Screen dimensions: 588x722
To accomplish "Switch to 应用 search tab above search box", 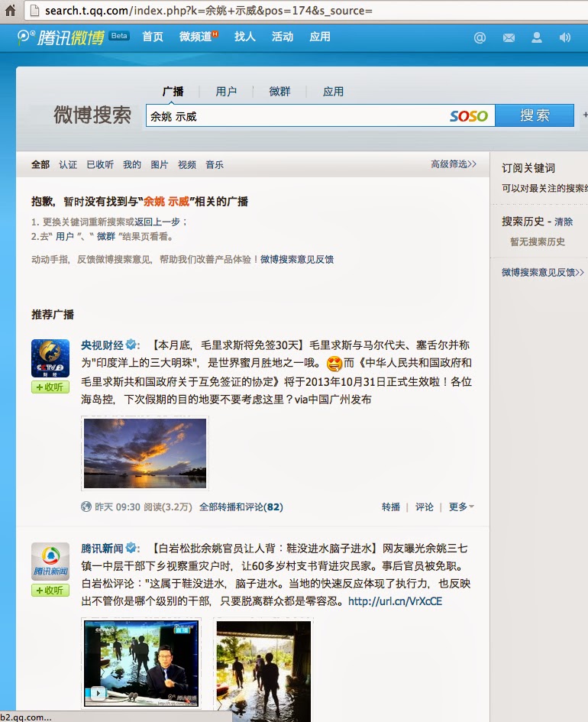I will (333, 91).
